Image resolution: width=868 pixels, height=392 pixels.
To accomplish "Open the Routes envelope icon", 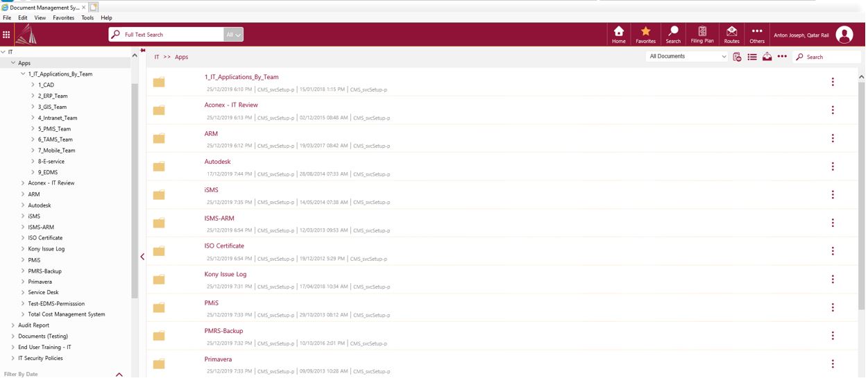I will [x=731, y=35].
